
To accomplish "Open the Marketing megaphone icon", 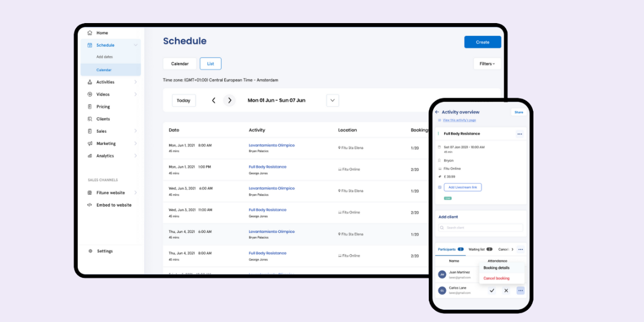I will 90,143.
